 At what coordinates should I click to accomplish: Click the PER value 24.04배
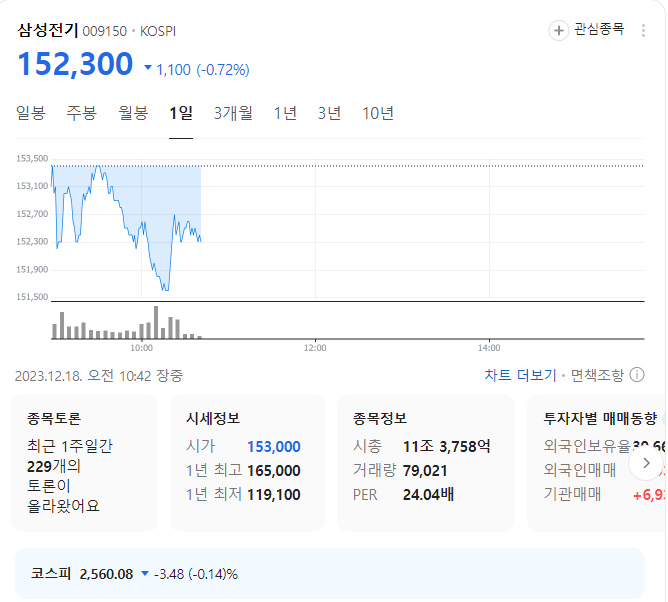429,494
